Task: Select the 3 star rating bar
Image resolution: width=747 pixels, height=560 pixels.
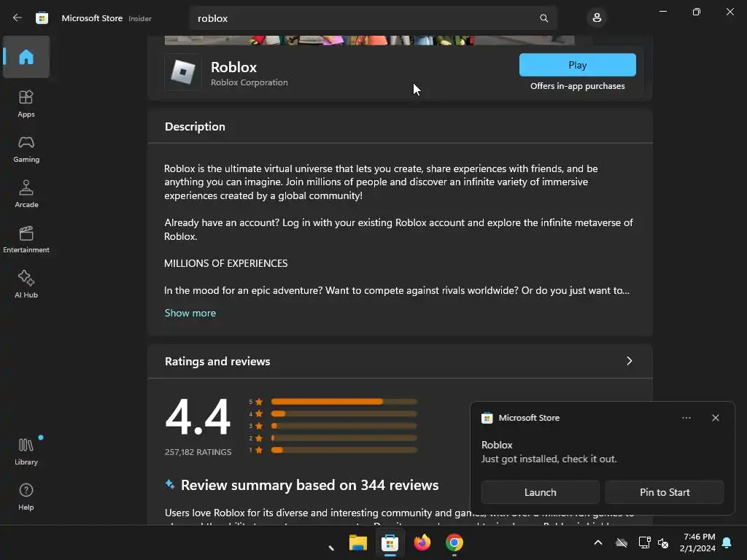Action: (x=344, y=426)
